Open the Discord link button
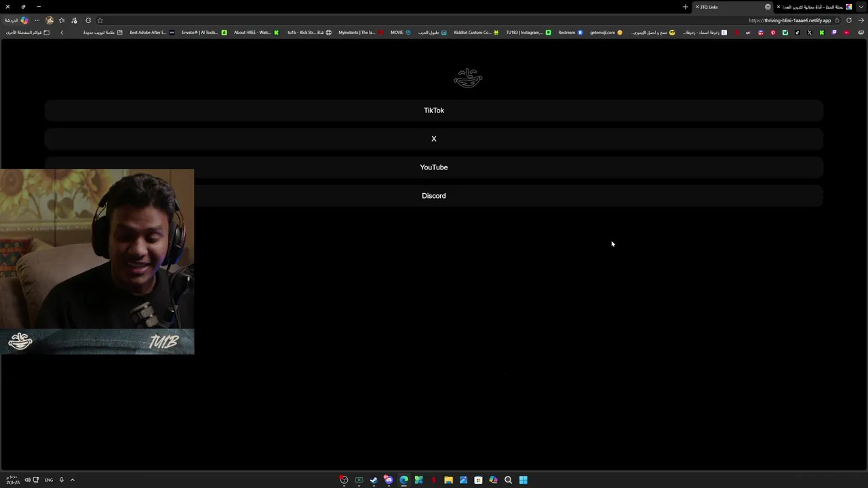The width and height of the screenshot is (868, 488). 434,196
